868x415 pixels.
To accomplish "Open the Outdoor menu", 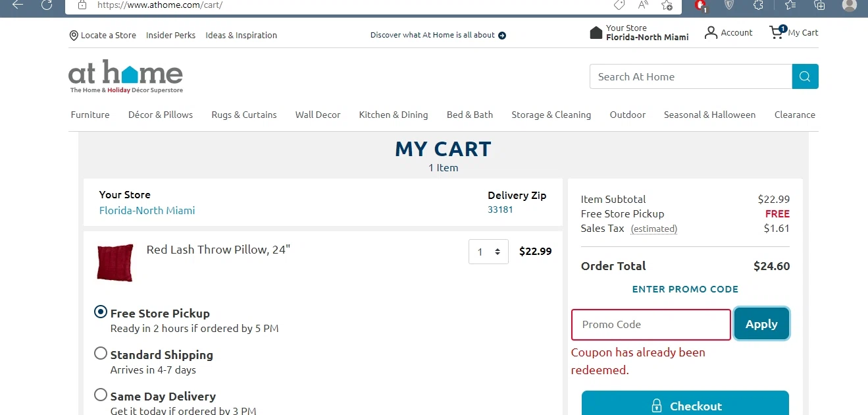I will pyautogui.click(x=628, y=115).
